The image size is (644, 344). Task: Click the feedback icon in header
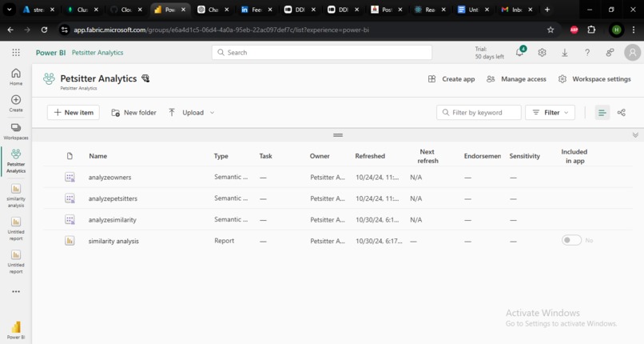tap(610, 52)
